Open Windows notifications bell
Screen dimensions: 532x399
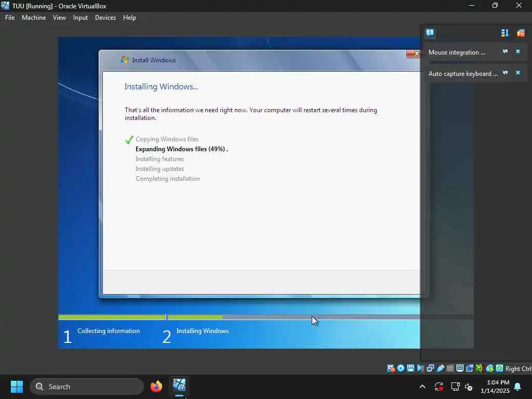[518, 387]
